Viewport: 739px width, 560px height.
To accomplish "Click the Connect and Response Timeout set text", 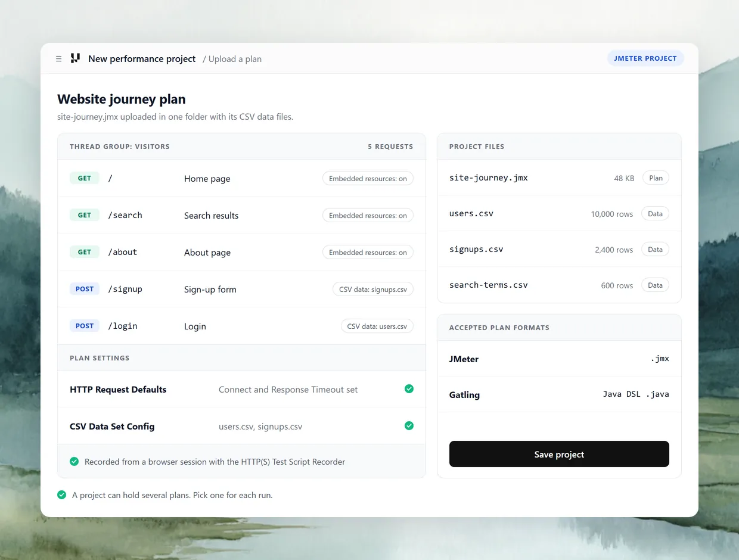I will tap(288, 390).
